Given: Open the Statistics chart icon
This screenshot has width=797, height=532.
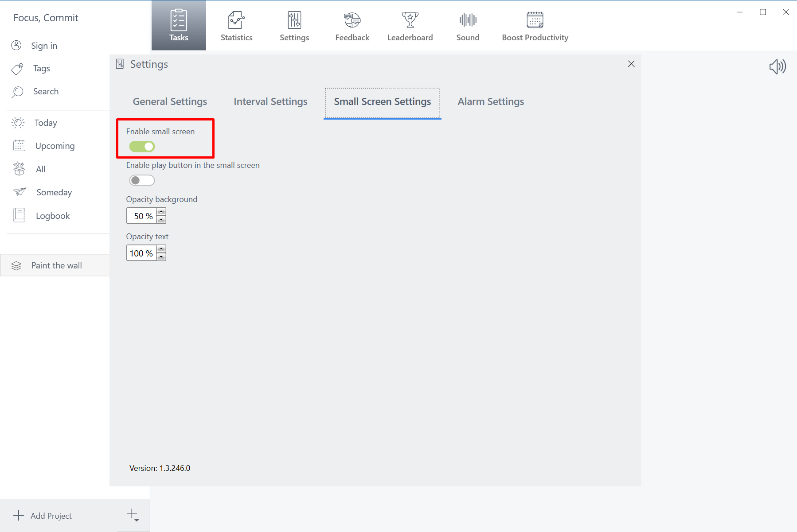Looking at the screenshot, I should click(236, 20).
